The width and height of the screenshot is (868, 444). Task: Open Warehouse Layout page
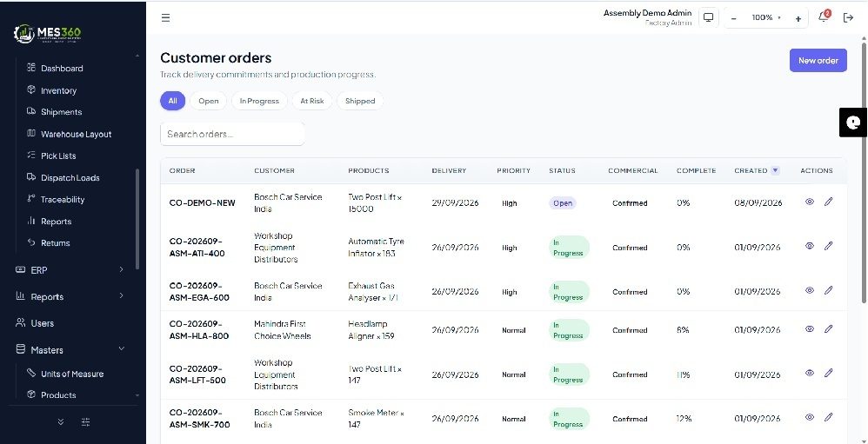tap(76, 135)
